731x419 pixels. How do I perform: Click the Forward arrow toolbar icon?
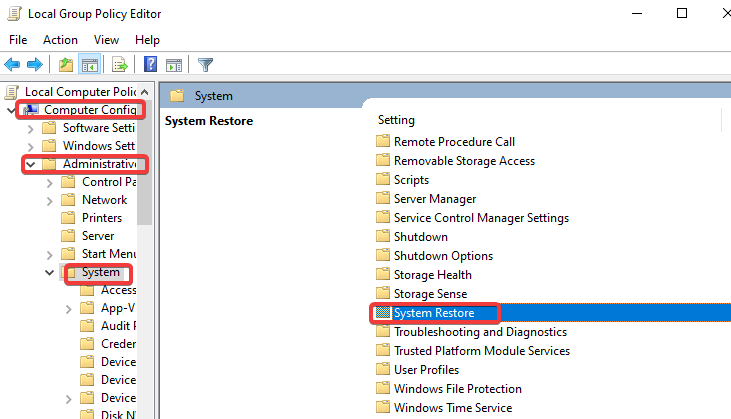point(35,65)
